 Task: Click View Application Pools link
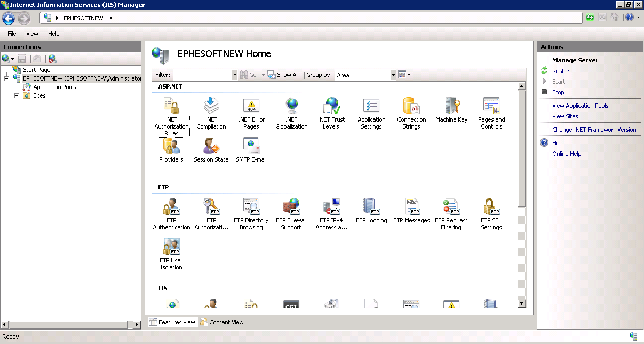pyautogui.click(x=581, y=106)
